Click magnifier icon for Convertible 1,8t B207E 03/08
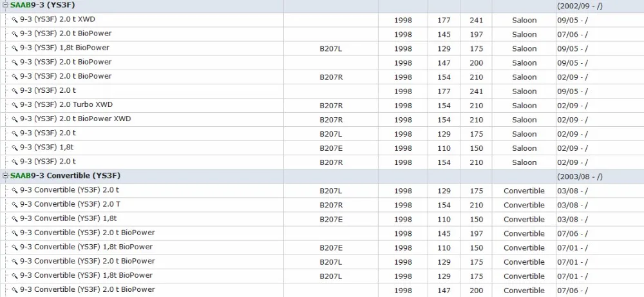This screenshot has width=644, height=297. click(15, 219)
